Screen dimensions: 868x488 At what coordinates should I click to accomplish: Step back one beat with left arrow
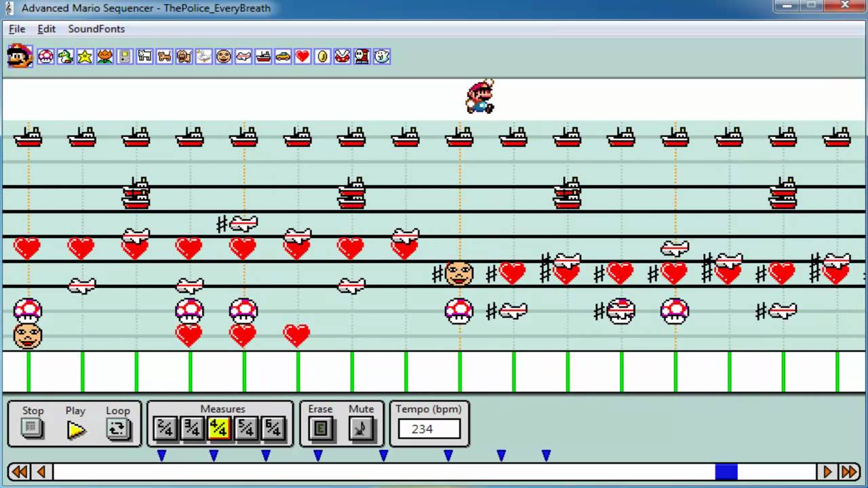click(x=41, y=472)
